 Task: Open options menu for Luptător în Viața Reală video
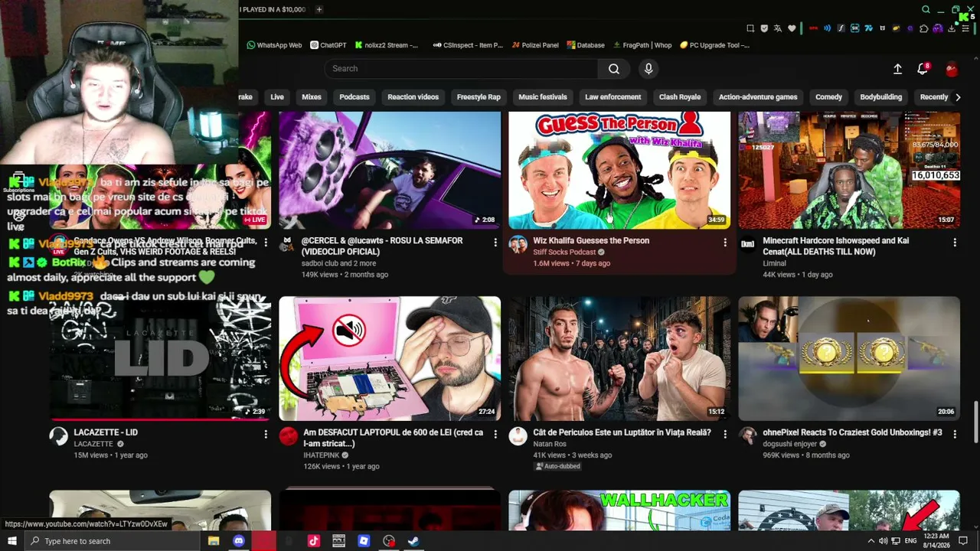tap(725, 434)
